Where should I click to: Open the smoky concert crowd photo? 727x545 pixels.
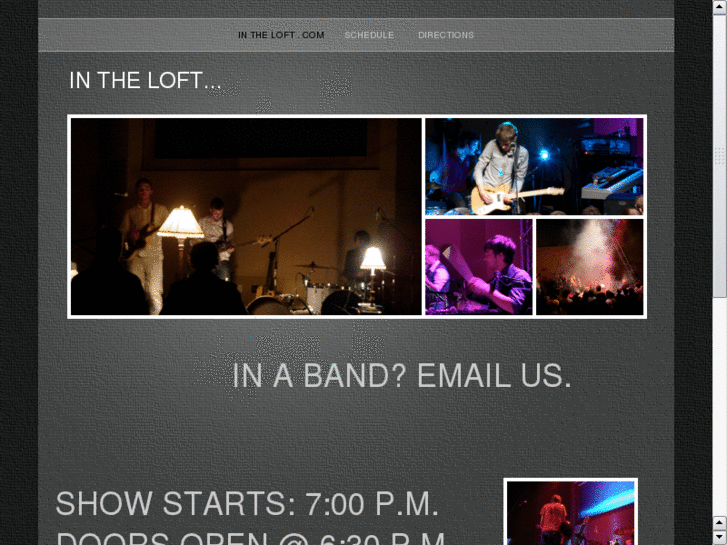click(x=589, y=267)
